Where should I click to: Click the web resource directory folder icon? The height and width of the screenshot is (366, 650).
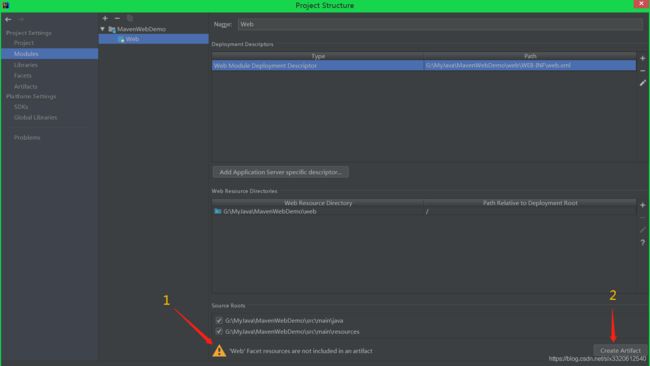point(218,211)
